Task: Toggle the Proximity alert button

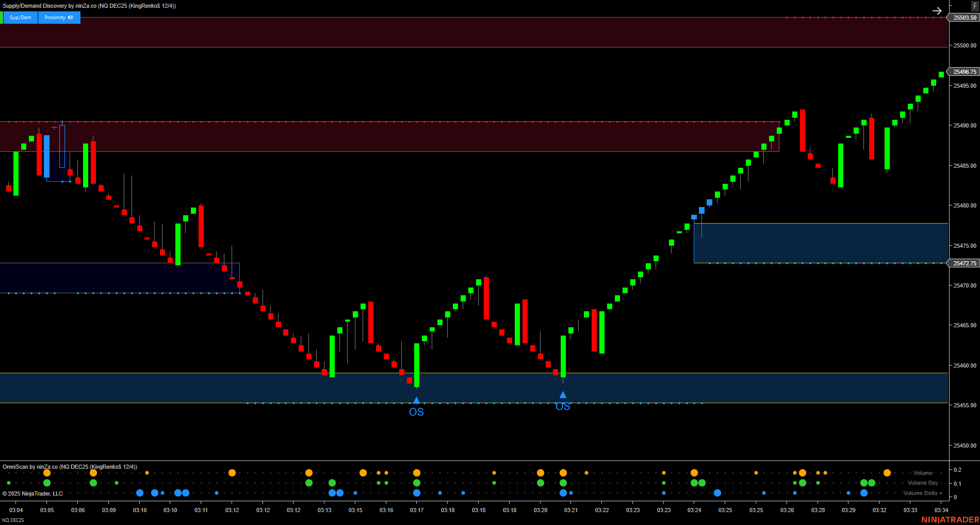Action: [56, 17]
